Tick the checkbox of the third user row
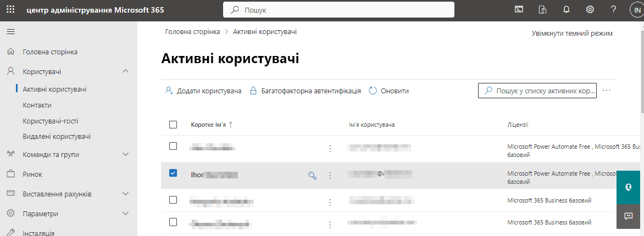The image size is (644, 236). tap(173, 199)
